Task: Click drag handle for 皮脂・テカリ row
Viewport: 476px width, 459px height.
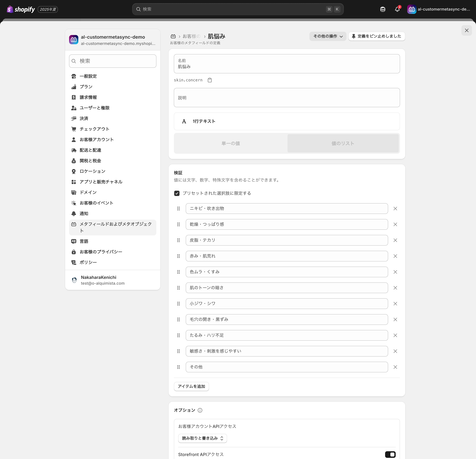Action: click(178, 240)
